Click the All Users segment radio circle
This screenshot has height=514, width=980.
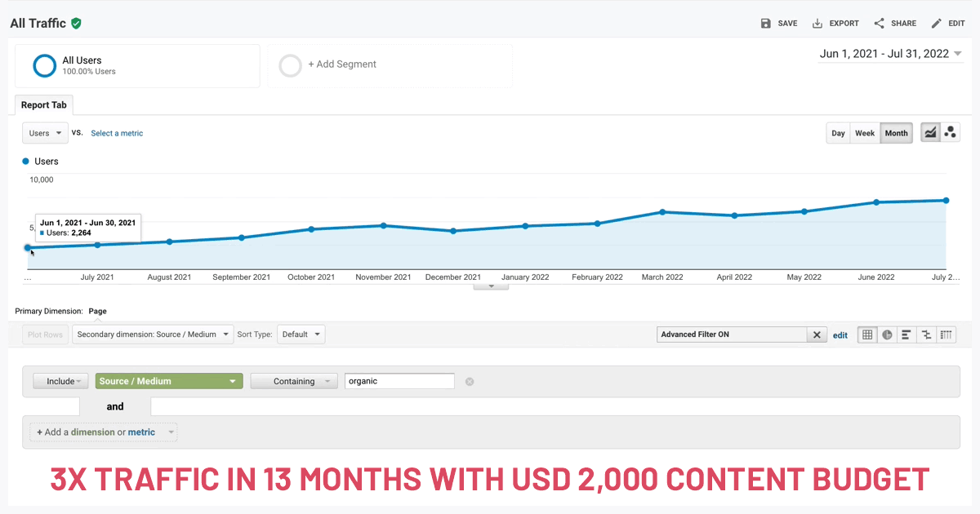(x=43, y=65)
